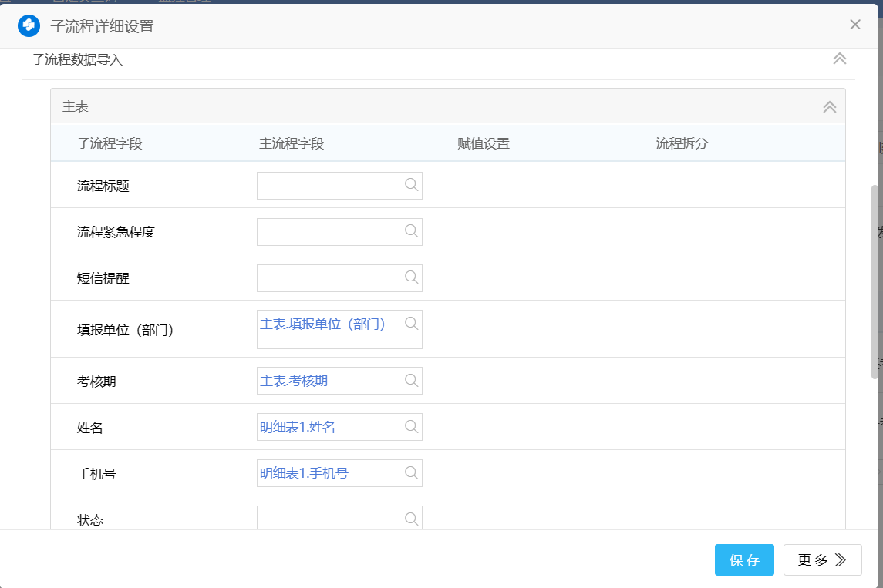Click the 主表.考核期 link value

click(x=298, y=381)
